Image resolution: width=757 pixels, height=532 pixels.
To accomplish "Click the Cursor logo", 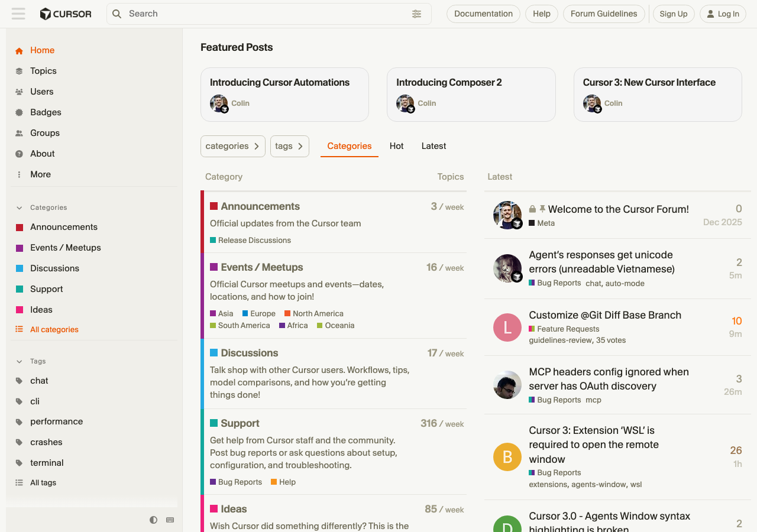I will (66, 14).
